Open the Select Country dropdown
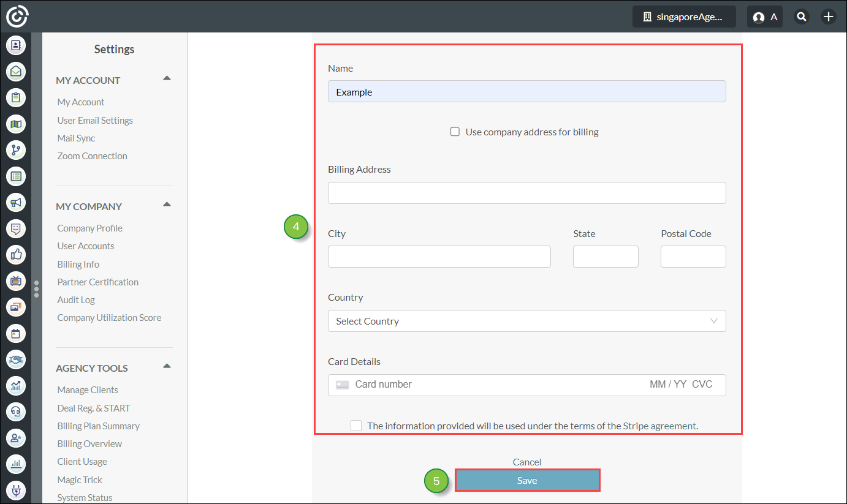This screenshot has height=504, width=847. coord(527,321)
